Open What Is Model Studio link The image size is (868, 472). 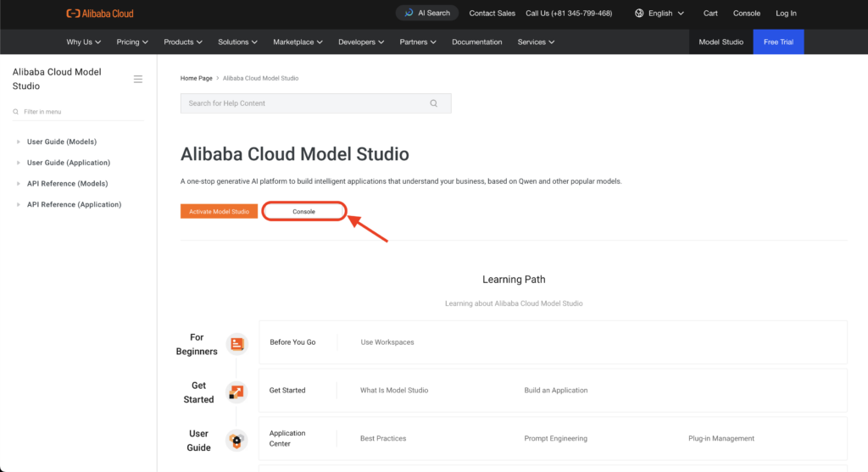[x=393, y=390]
